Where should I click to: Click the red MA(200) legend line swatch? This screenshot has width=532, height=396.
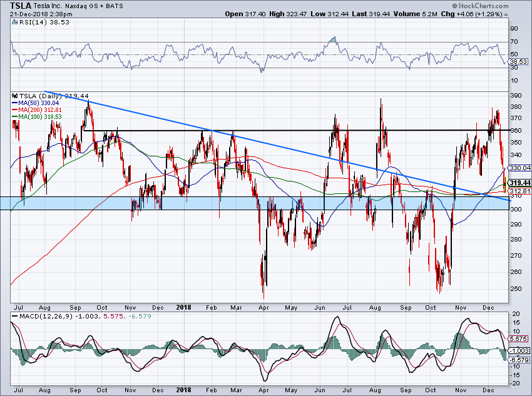click(14, 110)
